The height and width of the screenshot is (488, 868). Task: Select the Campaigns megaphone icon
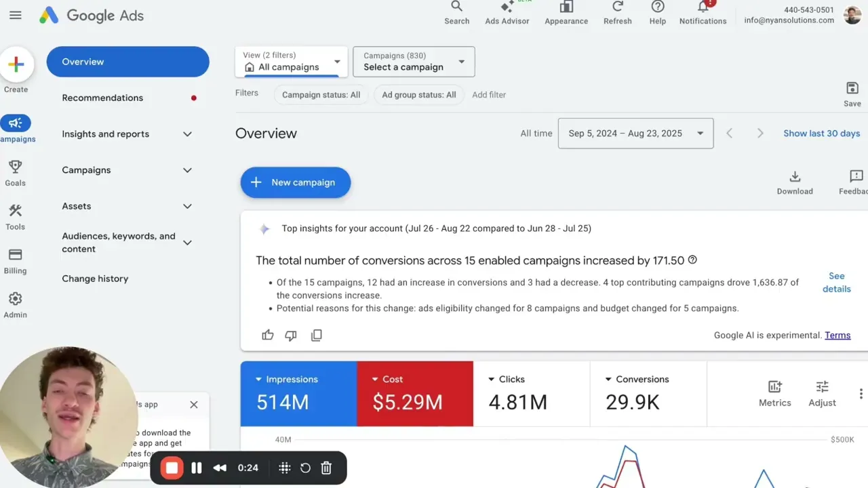[x=16, y=123]
